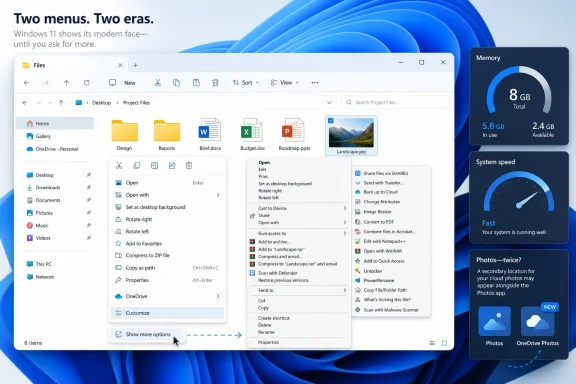Click the Rename icon in context menu icon row
This screenshot has height=384, width=576.
tap(154, 166)
